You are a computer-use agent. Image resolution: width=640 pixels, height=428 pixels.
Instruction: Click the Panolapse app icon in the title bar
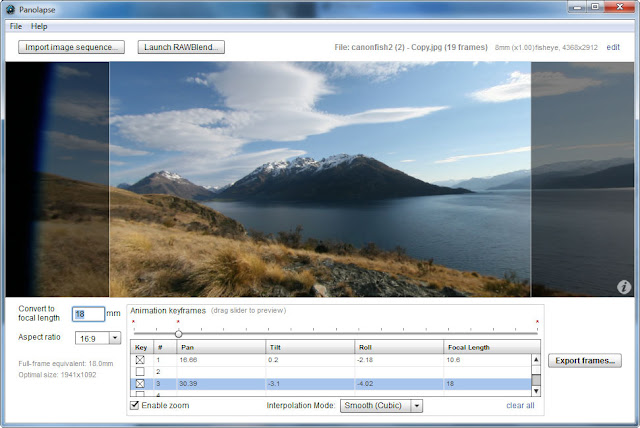pyautogui.click(x=10, y=9)
